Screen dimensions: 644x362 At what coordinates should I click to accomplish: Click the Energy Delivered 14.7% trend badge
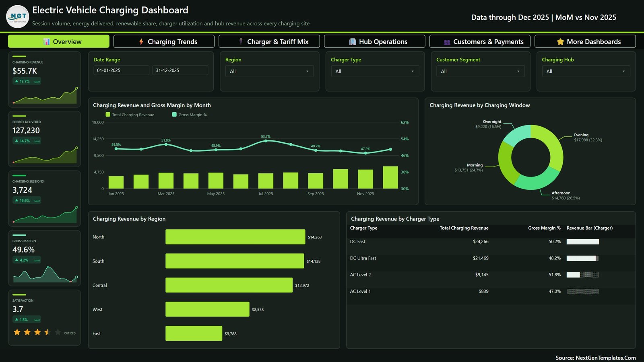pyautogui.click(x=27, y=141)
